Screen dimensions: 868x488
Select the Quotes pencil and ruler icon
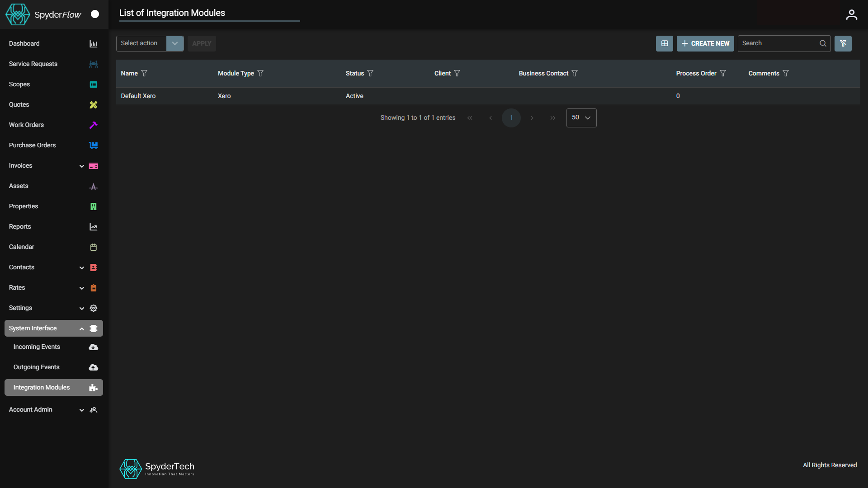tap(93, 104)
